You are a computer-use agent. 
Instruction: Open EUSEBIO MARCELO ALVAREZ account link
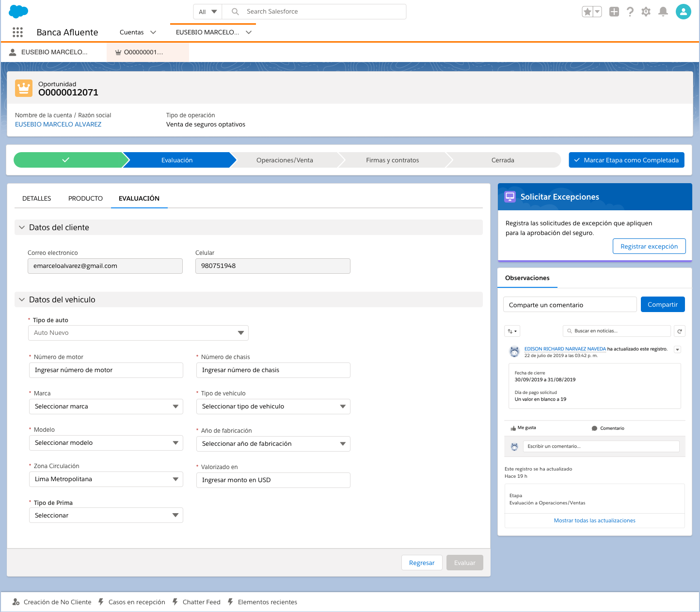click(58, 124)
